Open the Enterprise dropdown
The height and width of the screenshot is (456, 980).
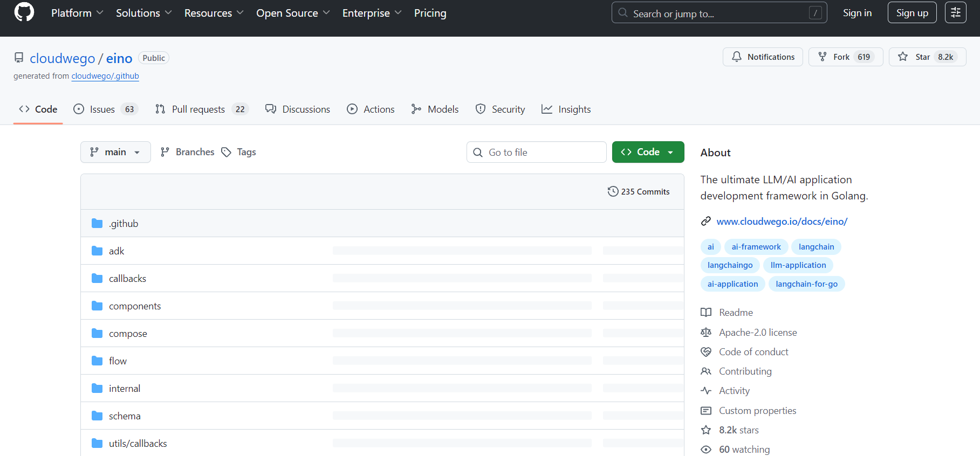click(x=372, y=13)
